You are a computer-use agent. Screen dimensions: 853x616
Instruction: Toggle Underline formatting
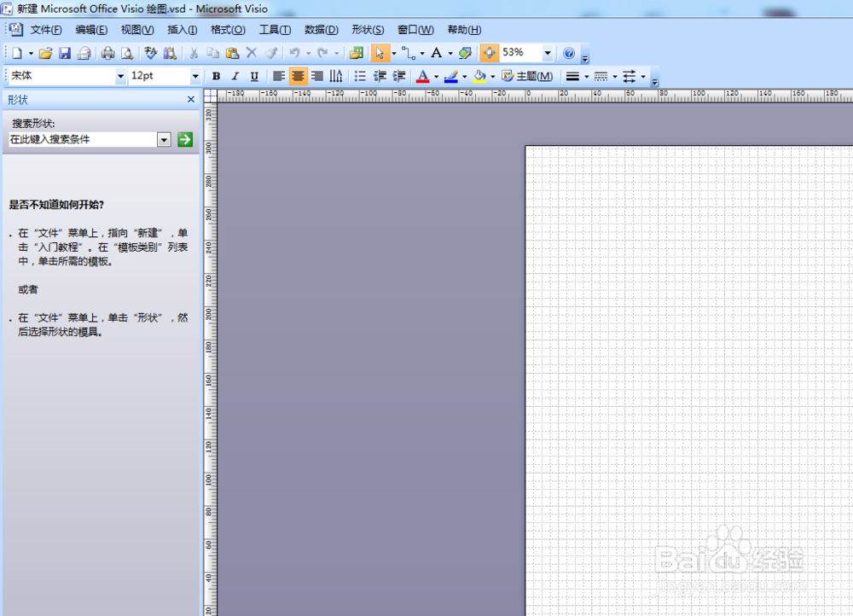click(x=254, y=76)
